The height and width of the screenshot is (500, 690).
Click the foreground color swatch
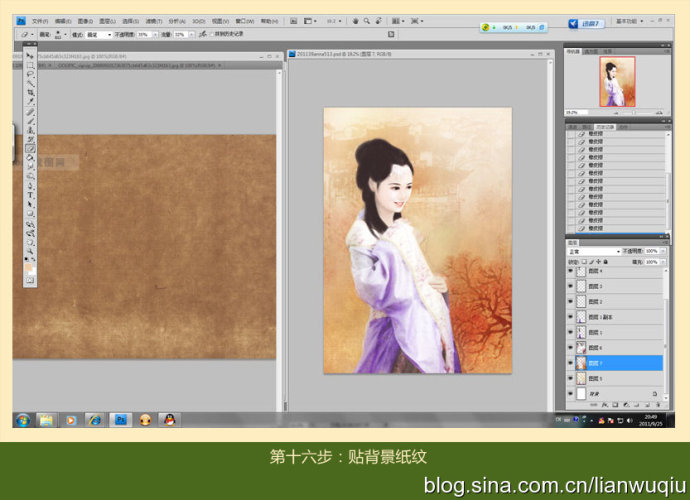pos(29,267)
